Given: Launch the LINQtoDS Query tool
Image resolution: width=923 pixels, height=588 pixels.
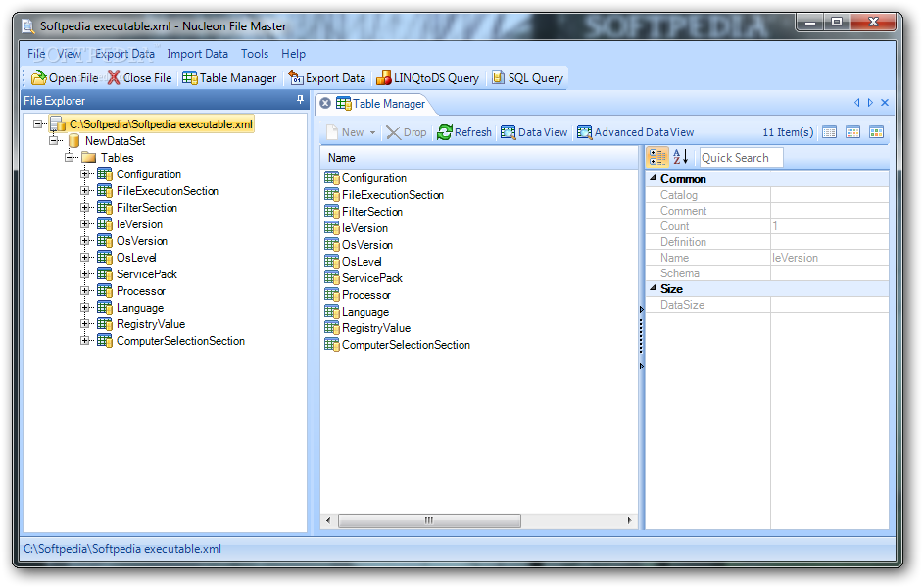Looking at the screenshot, I should coord(427,77).
